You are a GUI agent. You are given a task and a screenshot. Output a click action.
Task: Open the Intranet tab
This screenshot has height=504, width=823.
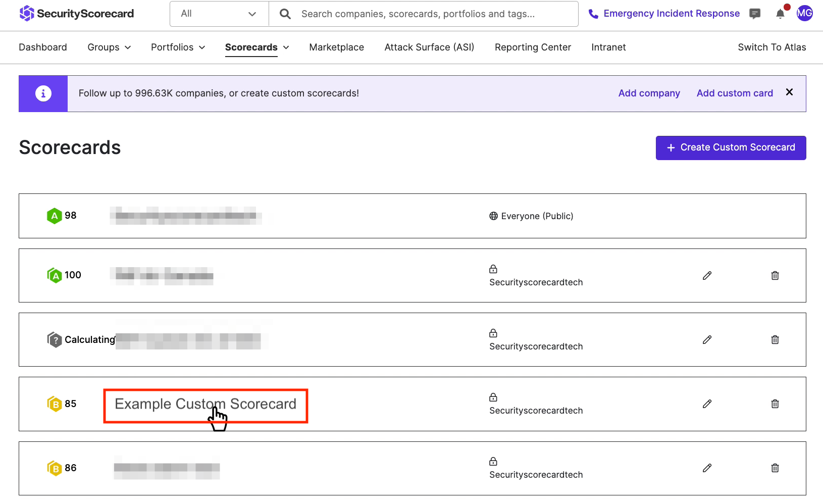click(x=608, y=47)
